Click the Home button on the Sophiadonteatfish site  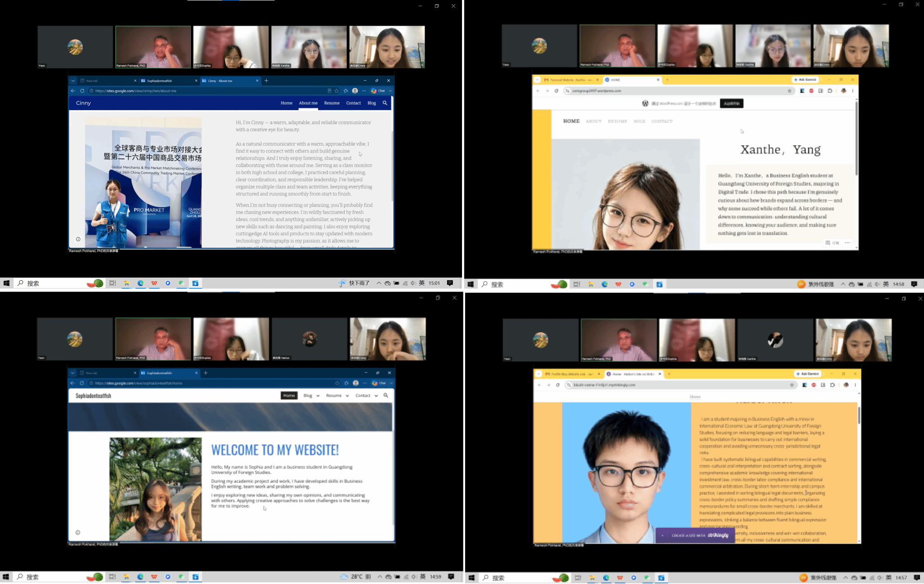click(289, 396)
